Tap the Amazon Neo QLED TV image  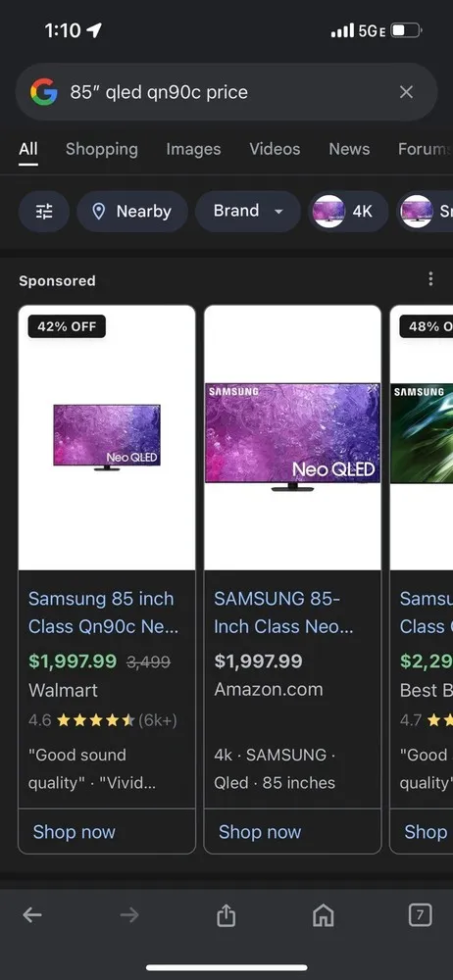[x=292, y=437]
